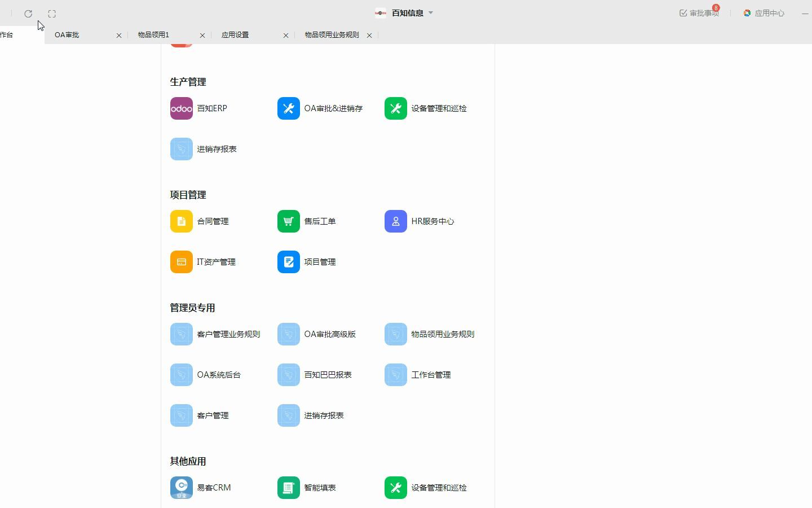Switch to the 应用设置 tab
The image size is (812, 508).
[x=235, y=35]
